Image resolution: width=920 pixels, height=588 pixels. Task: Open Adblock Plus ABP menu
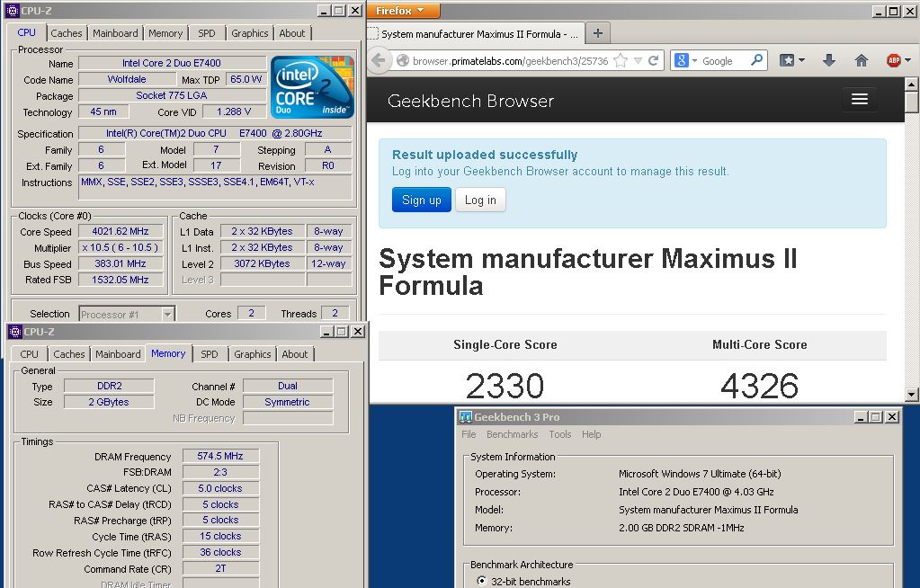[x=898, y=60]
